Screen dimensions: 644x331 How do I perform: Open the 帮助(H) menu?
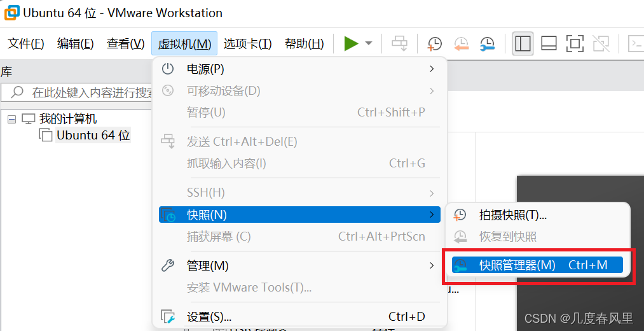304,43
